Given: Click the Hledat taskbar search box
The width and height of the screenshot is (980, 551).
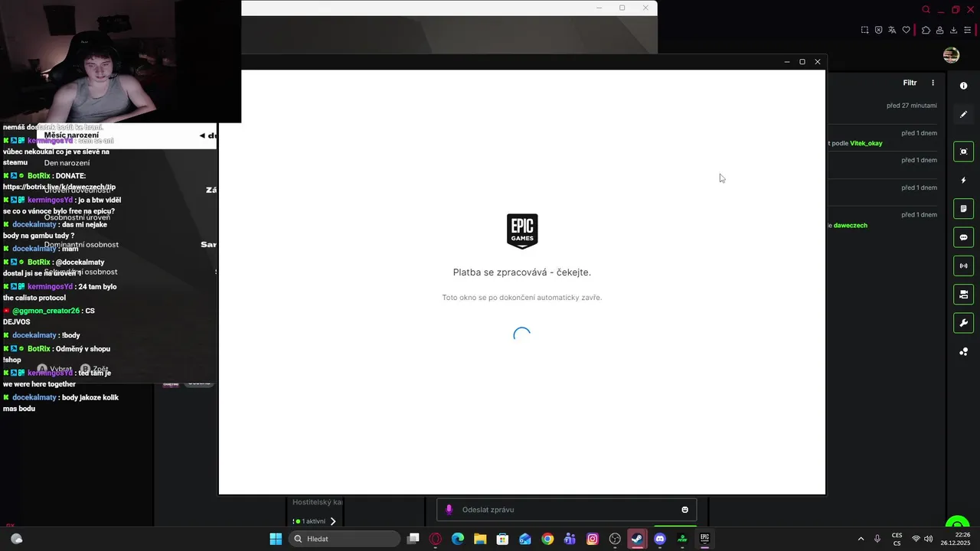Looking at the screenshot, I should [x=345, y=539].
